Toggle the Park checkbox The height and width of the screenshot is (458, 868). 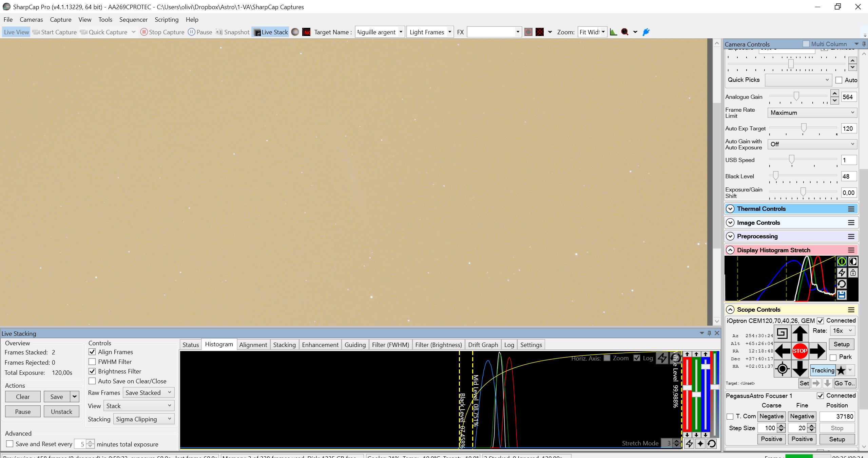(833, 357)
